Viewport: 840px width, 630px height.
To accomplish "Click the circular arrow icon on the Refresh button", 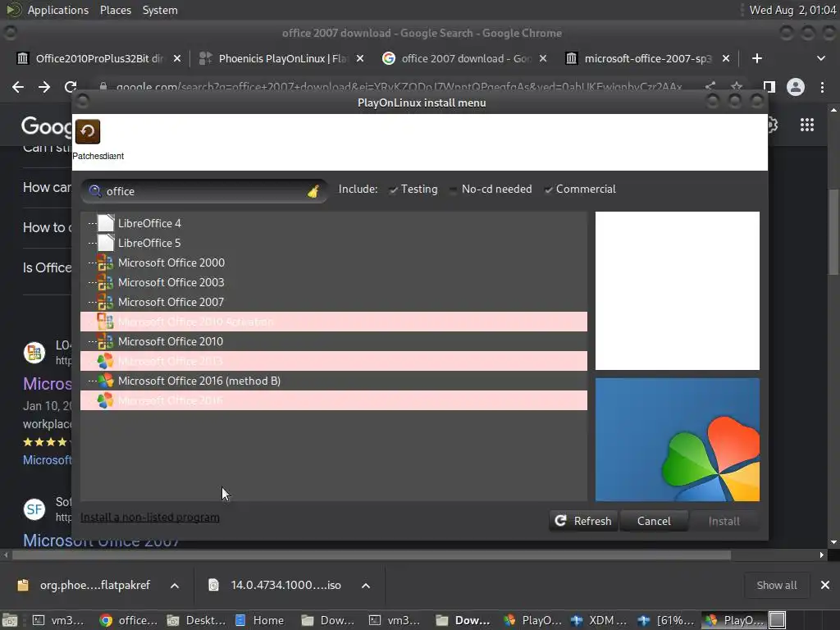I will point(560,521).
